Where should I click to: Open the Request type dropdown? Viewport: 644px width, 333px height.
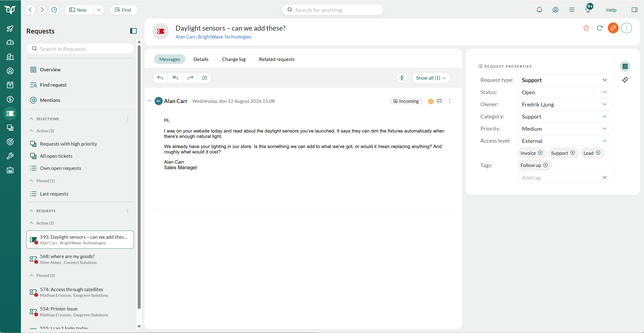pyautogui.click(x=564, y=80)
